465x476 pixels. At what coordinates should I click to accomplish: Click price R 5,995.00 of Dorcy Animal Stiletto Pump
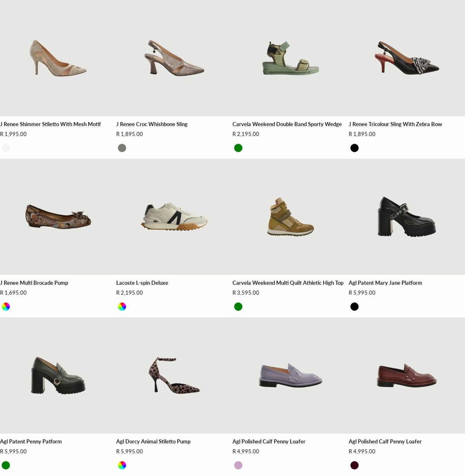129,451
